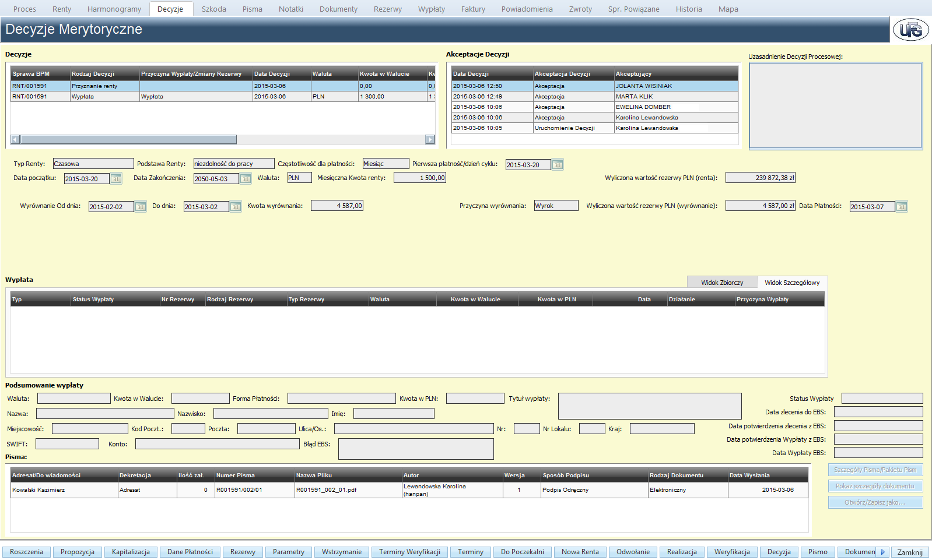Click the Roszczenia button
This screenshot has width=932, height=560.
26,552
